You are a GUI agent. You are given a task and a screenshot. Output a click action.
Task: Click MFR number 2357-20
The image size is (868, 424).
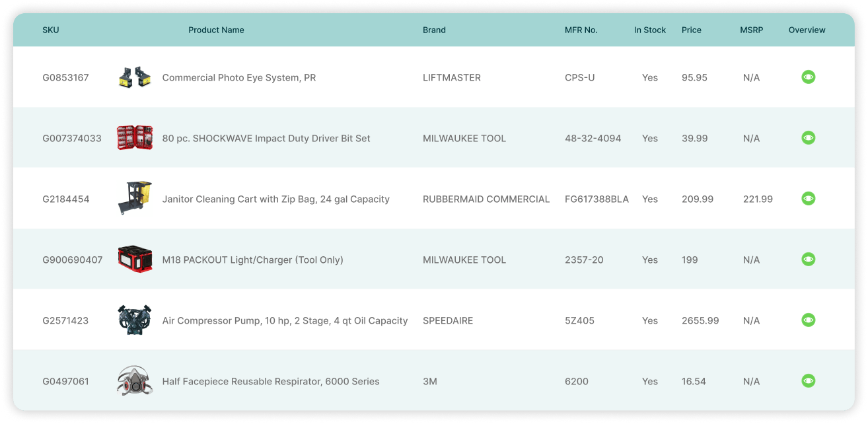[584, 260]
